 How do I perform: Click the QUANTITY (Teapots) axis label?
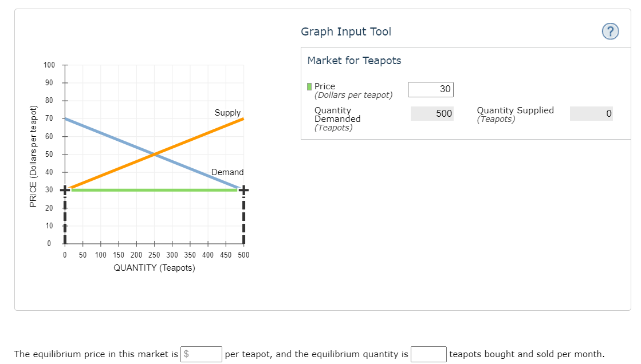[154, 267]
